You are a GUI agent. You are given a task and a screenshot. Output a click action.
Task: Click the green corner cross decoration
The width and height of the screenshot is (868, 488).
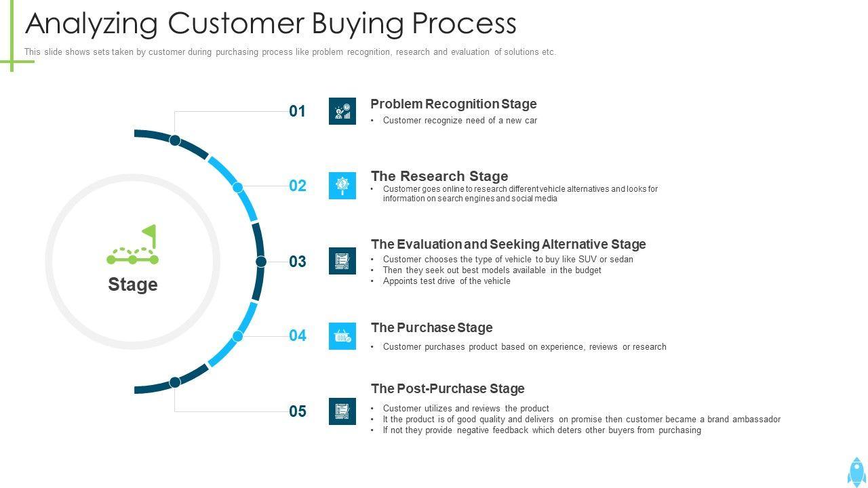(13, 61)
